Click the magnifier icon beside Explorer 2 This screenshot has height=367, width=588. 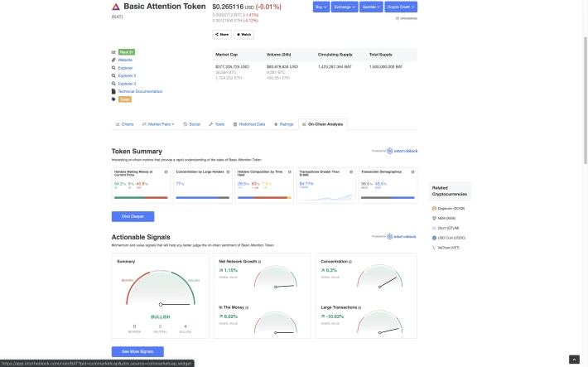click(113, 75)
